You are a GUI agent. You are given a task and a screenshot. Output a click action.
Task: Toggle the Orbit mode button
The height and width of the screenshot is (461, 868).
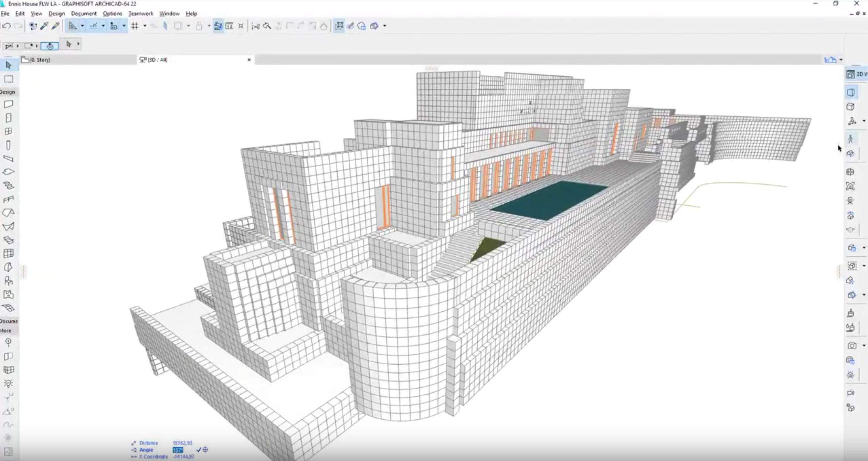[50, 46]
